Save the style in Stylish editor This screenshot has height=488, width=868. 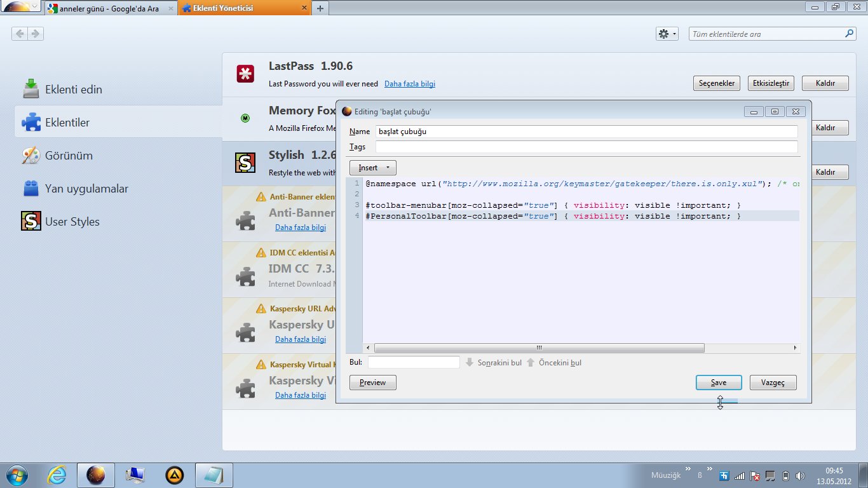click(x=719, y=383)
